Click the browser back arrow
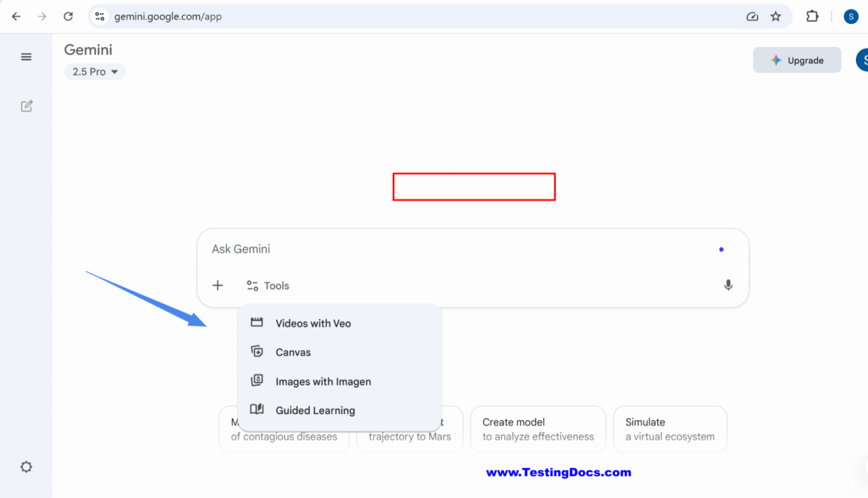Image resolution: width=868 pixels, height=498 pixels. tap(16, 16)
